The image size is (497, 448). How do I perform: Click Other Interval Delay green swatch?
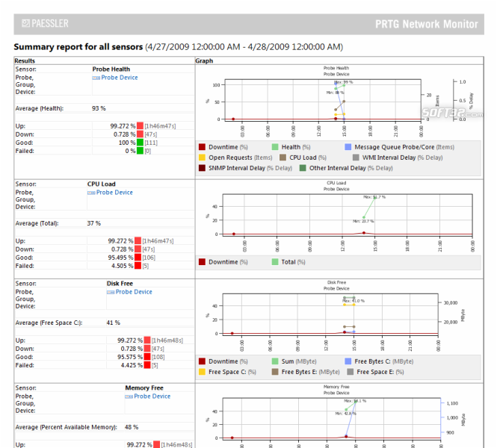coord(303,168)
